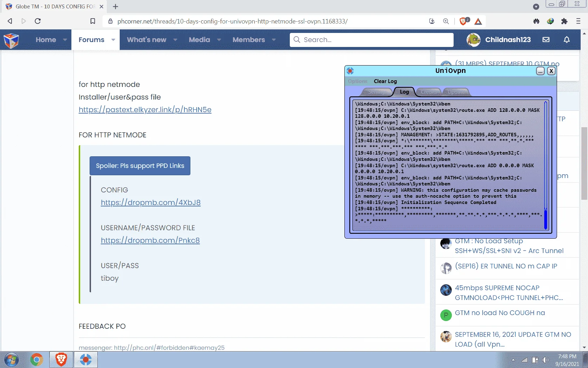The image size is (588, 368).
Task: Close the Globe TM browser tab
Action: [x=101, y=7]
